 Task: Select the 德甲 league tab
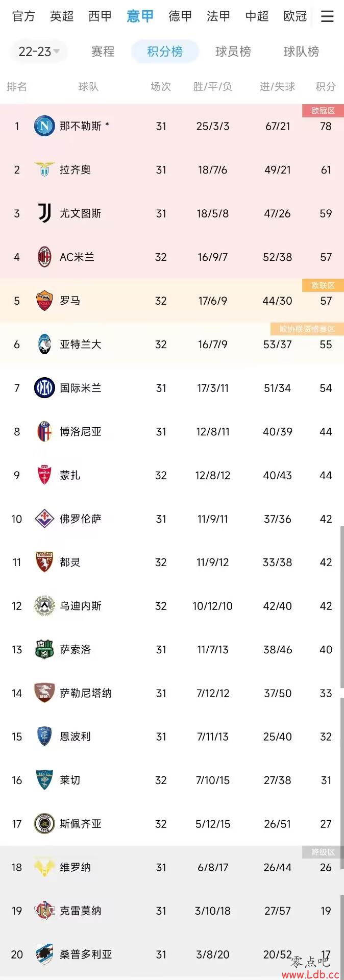coord(180,16)
